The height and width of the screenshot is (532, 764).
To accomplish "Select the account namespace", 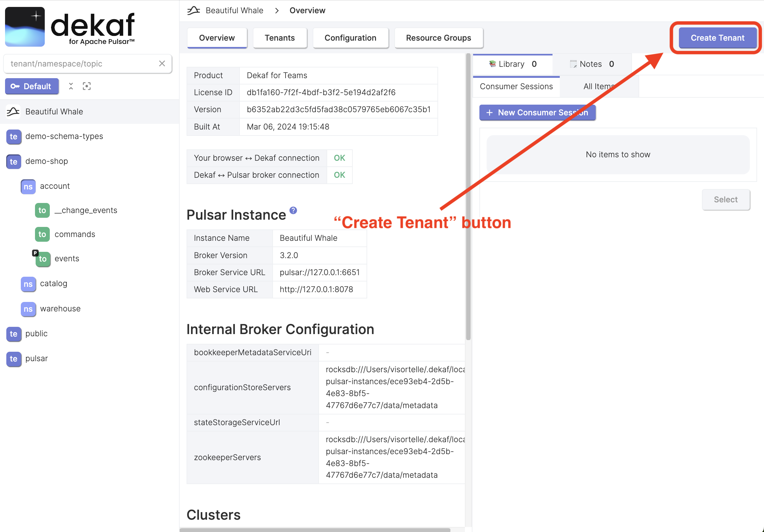I will (x=55, y=186).
